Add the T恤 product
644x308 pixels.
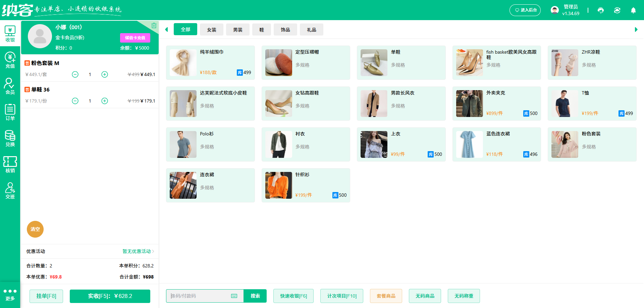click(592, 104)
